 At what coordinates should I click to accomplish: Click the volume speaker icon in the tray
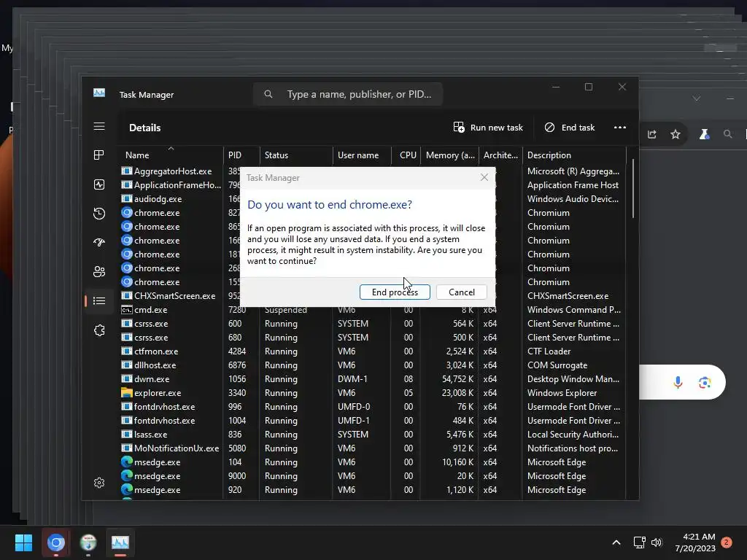(x=657, y=542)
